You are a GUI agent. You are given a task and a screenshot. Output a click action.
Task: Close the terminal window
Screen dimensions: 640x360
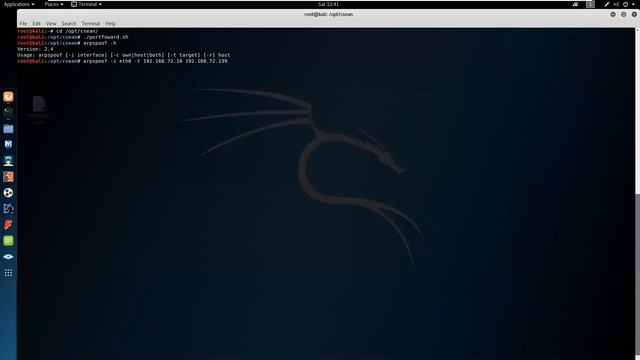[634, 14]
